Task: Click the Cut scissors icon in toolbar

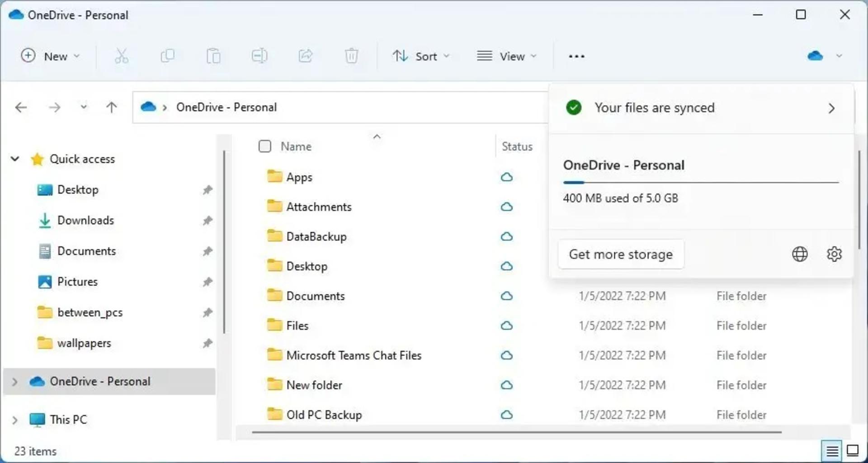Action: pos(121,56)
